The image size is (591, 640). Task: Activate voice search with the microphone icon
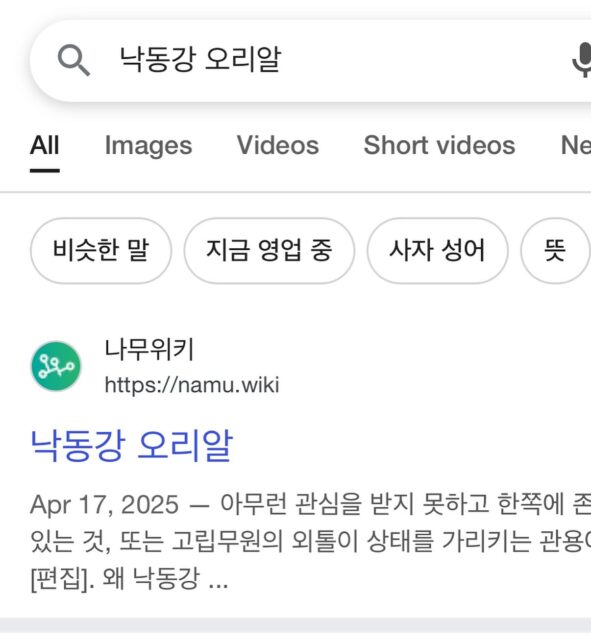tap(583, 60)
